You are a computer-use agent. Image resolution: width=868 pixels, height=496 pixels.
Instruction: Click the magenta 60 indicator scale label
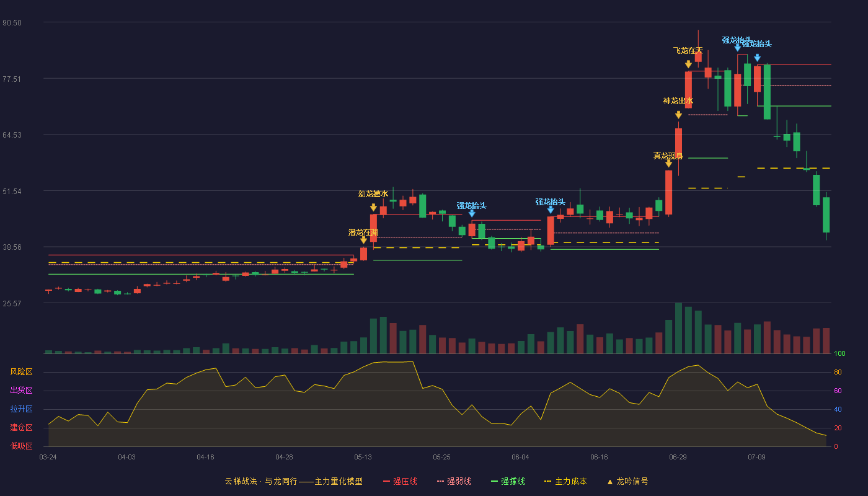[x=838, y=391]
